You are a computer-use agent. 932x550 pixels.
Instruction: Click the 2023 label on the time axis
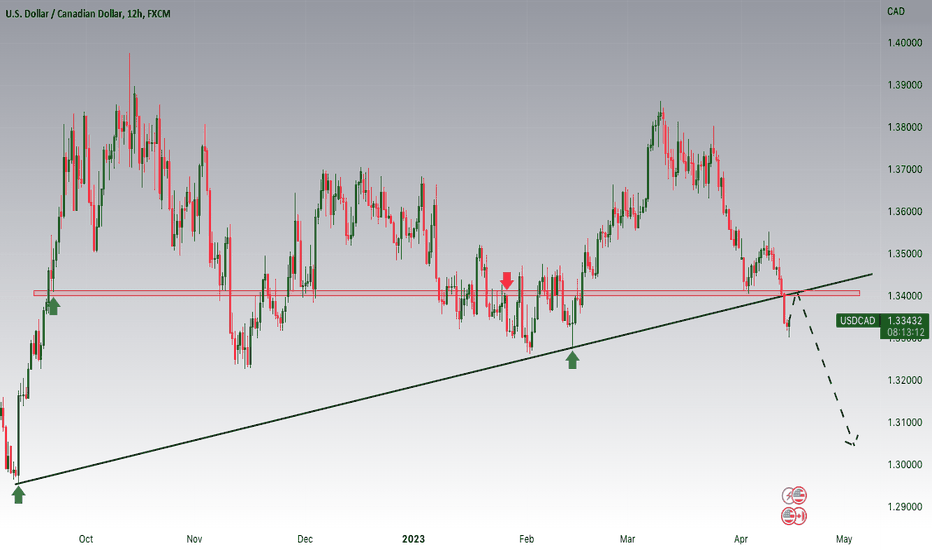tap(413, 539)
